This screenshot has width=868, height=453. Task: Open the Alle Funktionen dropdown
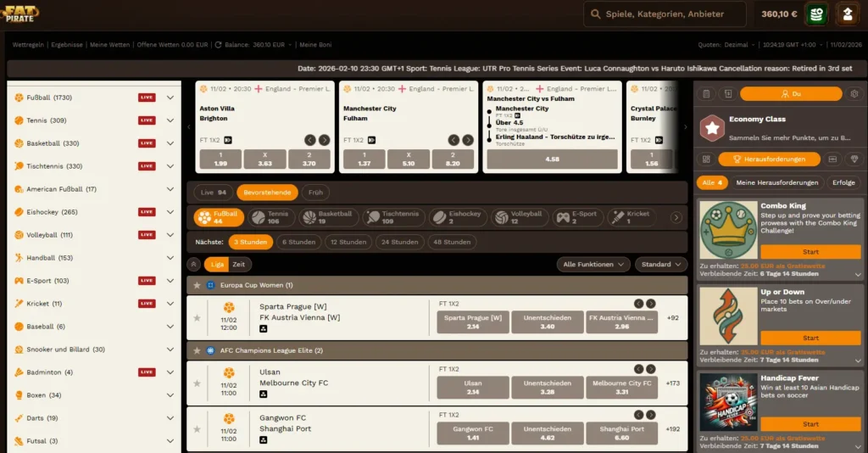point(593,265)
